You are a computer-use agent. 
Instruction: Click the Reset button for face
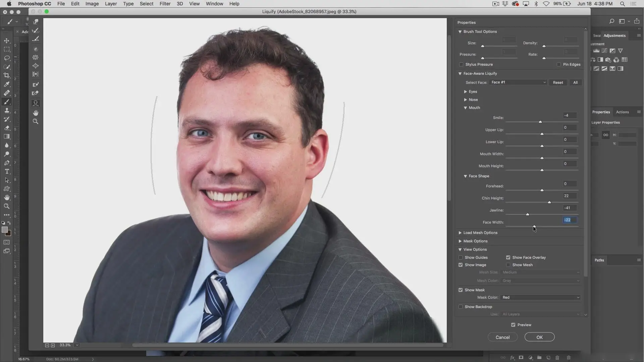[558, 82]
